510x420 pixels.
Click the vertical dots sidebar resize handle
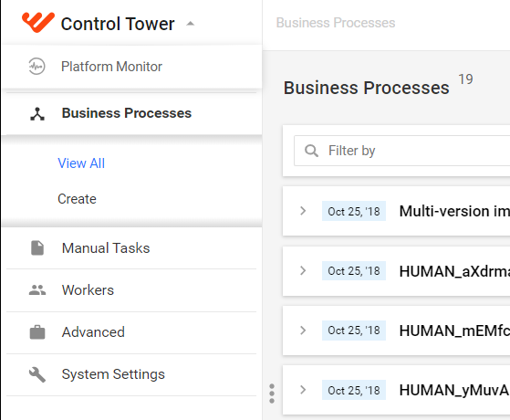coord(272,394)
